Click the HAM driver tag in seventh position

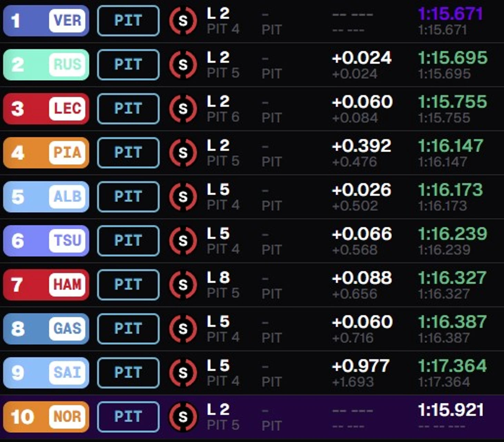(x=46, y=285)
